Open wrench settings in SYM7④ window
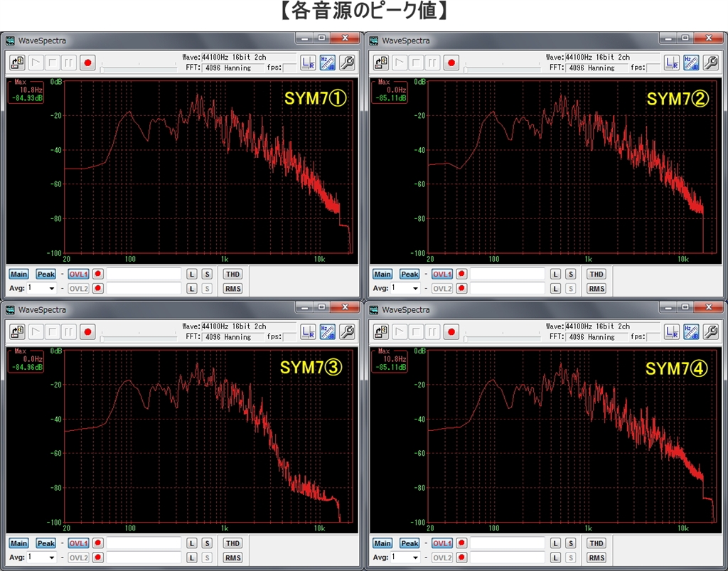Image resolution: width=728 pixels, height=571 pixels. tap(710, 332)
